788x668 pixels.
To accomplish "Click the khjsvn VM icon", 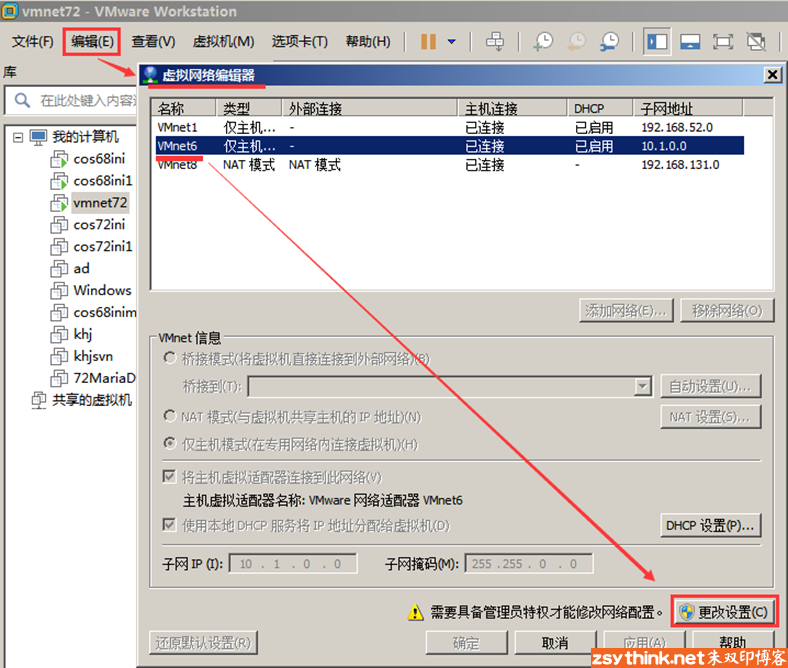I will (59, 356).
